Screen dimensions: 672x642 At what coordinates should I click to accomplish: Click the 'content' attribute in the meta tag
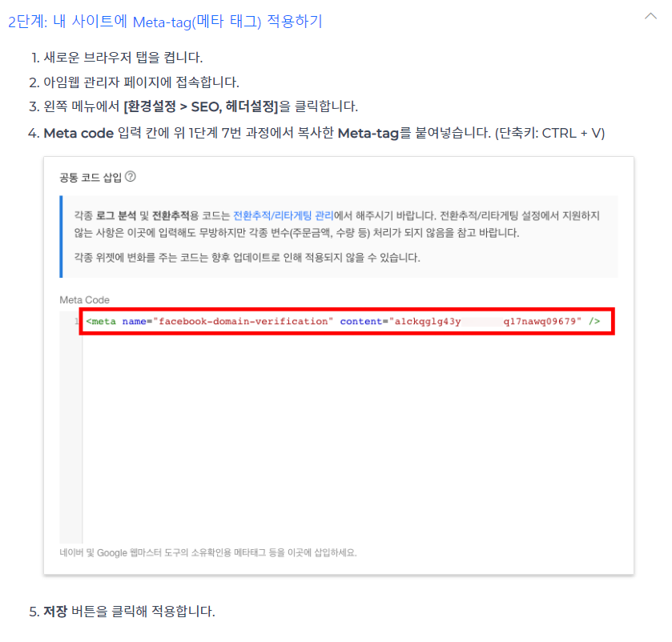pyautogui.click(x=361, y=321)
